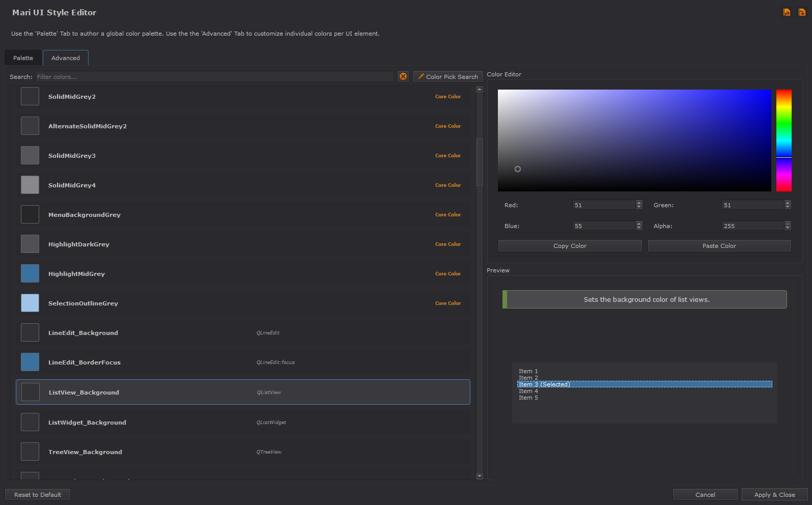
Task: Pick the SelectionOutlineGrey swatch
Action: 30,303
